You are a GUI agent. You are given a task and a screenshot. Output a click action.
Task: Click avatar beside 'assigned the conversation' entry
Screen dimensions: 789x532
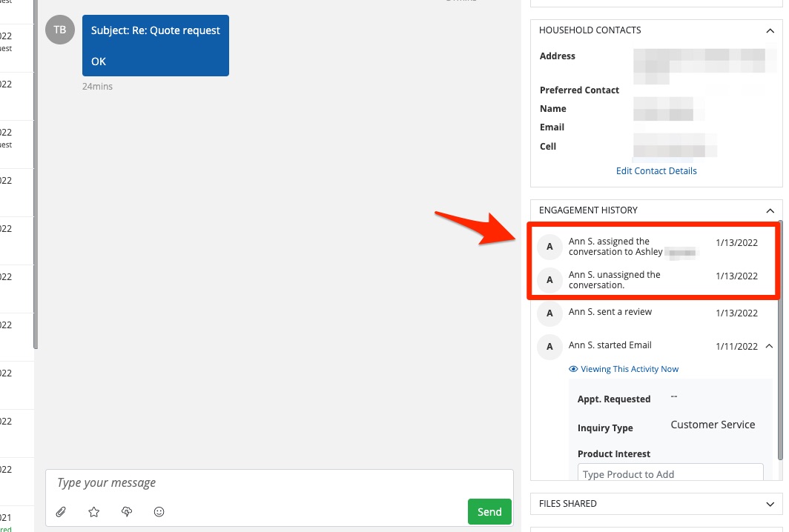pos(549,247)
